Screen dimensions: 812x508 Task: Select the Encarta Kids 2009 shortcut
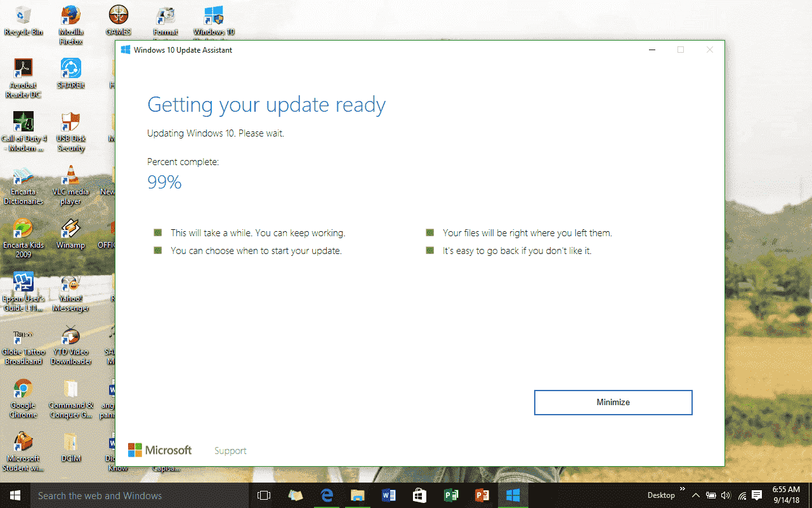point(23,238)
